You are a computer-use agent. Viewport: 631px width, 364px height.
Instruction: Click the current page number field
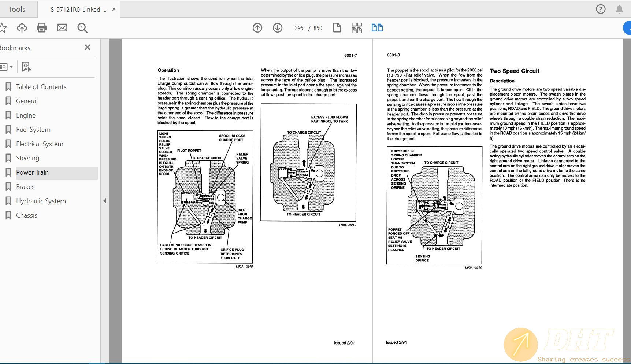(299, 28)
